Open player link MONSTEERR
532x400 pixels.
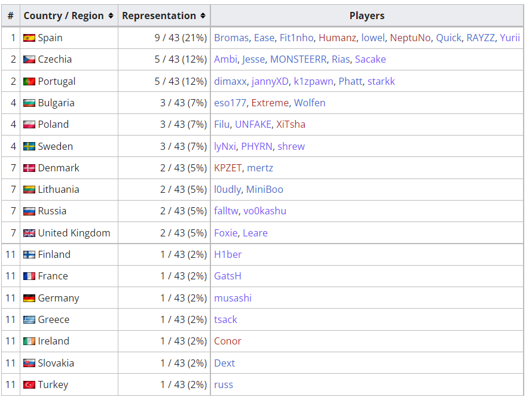coord(298,59)
